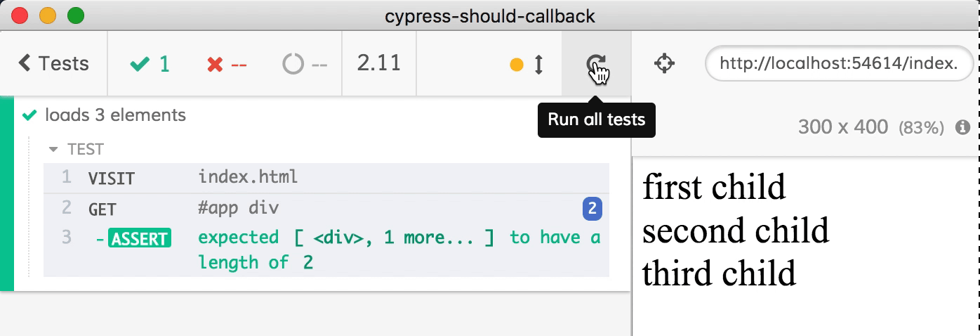The height and width of the screenshot is (336, 980).
Task: Click the orange dot status indicator
Action: (517, 65)
